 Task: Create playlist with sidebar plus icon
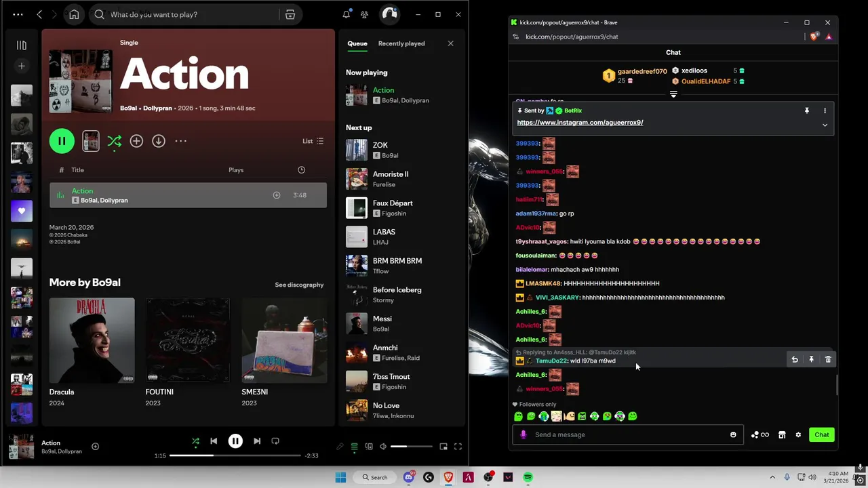22,66
